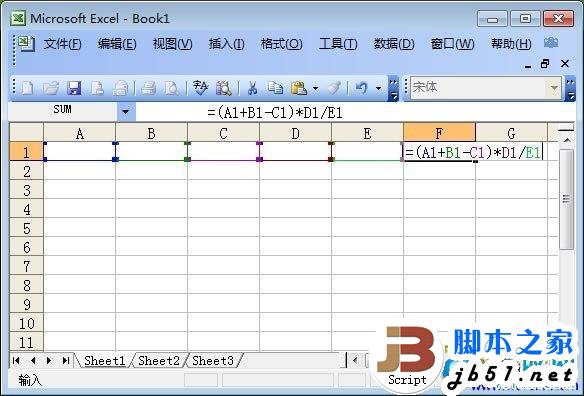584x396 pixels.
Task: Go to the first sheet tab arrow
Action: pos(16,360)
